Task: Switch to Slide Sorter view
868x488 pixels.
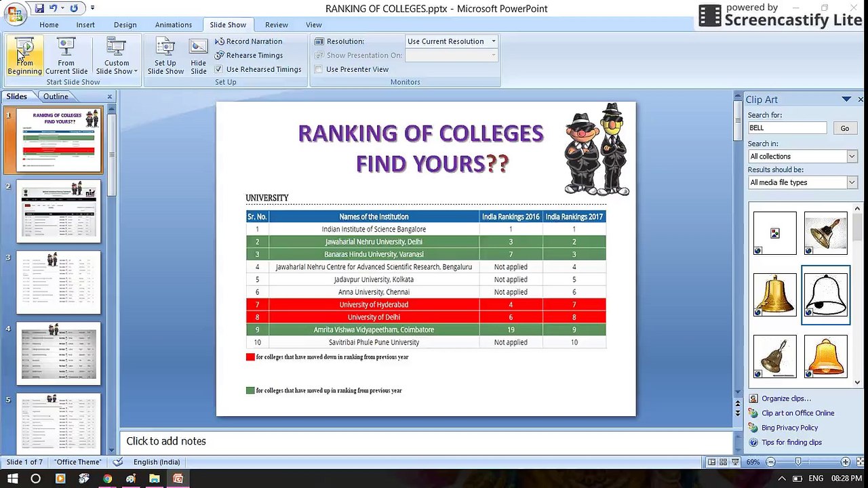Action: 724,462
